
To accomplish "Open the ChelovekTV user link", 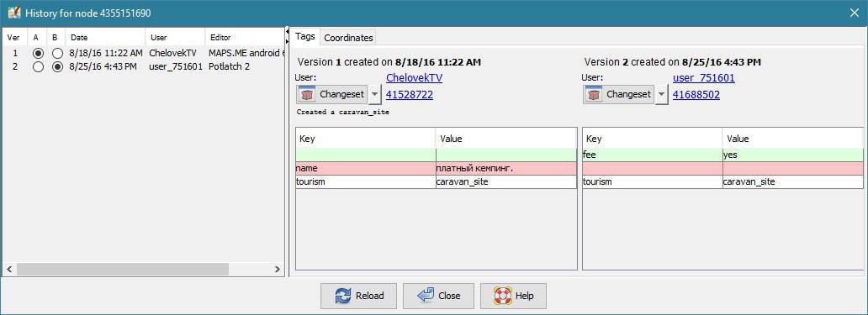I will 414,78.
